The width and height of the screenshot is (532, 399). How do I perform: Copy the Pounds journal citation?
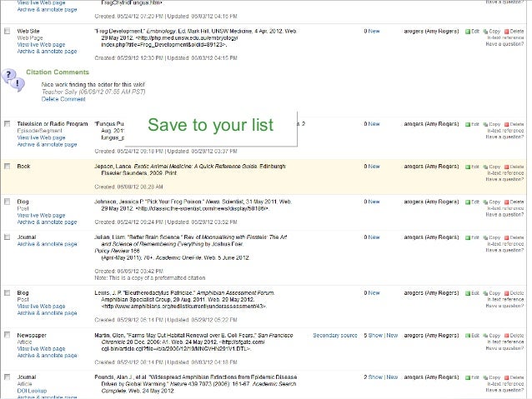point(492,377)
